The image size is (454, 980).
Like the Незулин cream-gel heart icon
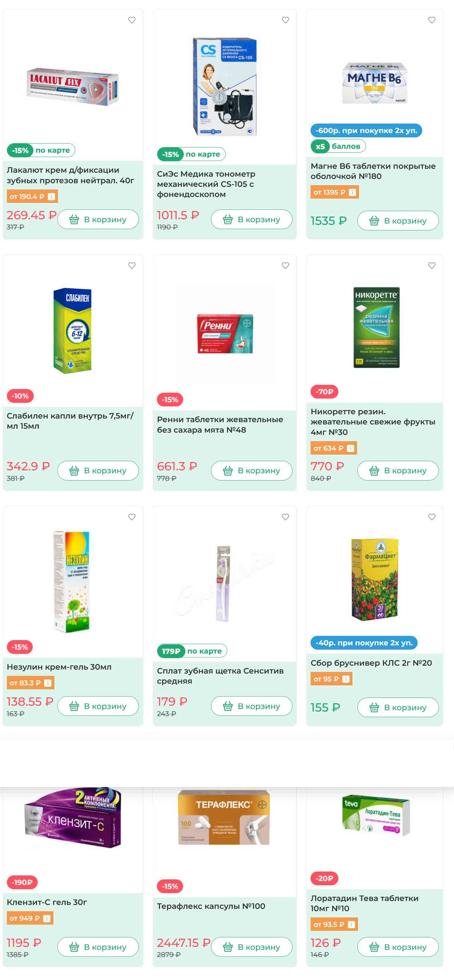[x=132, y=517]
